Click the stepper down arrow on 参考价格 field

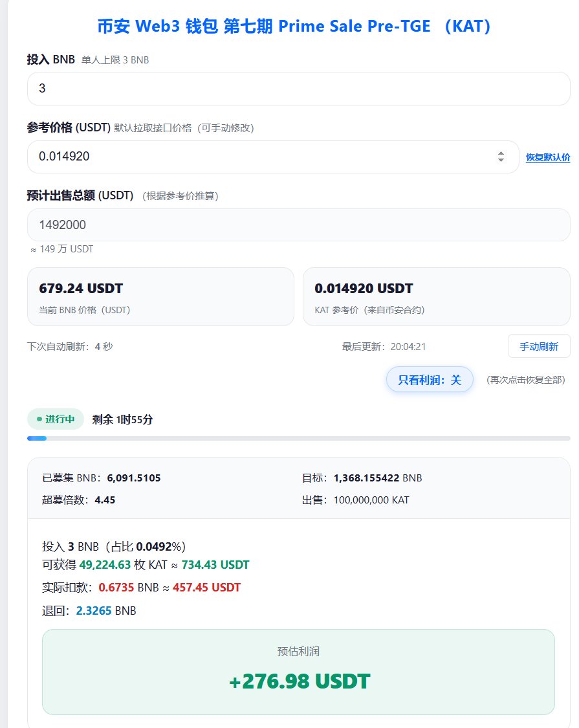[502, 160]
